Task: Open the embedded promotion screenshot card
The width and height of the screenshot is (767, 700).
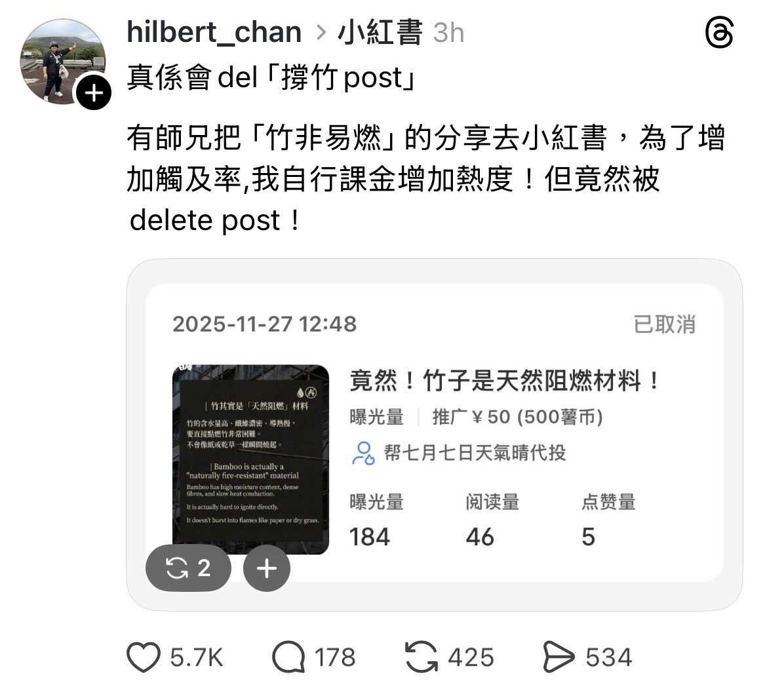Action: coord(435,435)
